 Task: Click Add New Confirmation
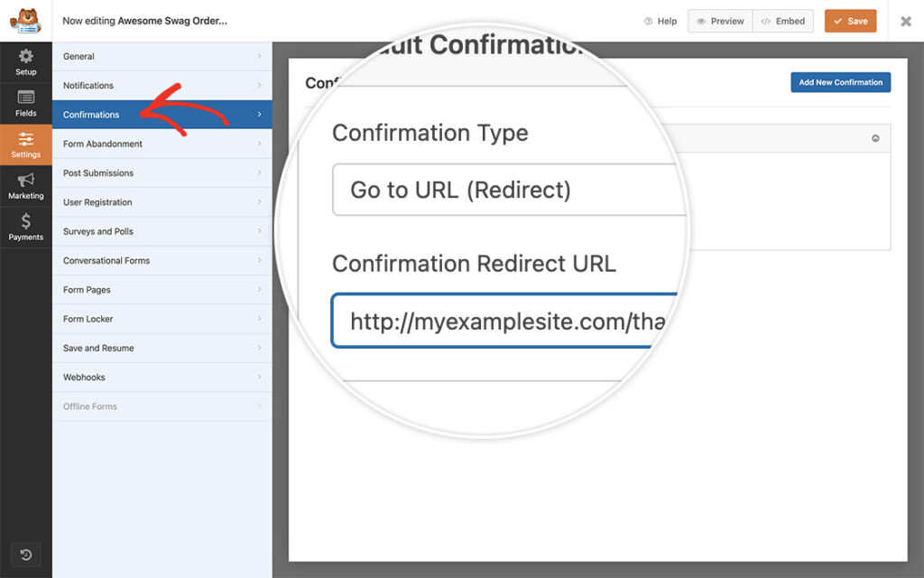pyautogui.click(x=840, y=82)
